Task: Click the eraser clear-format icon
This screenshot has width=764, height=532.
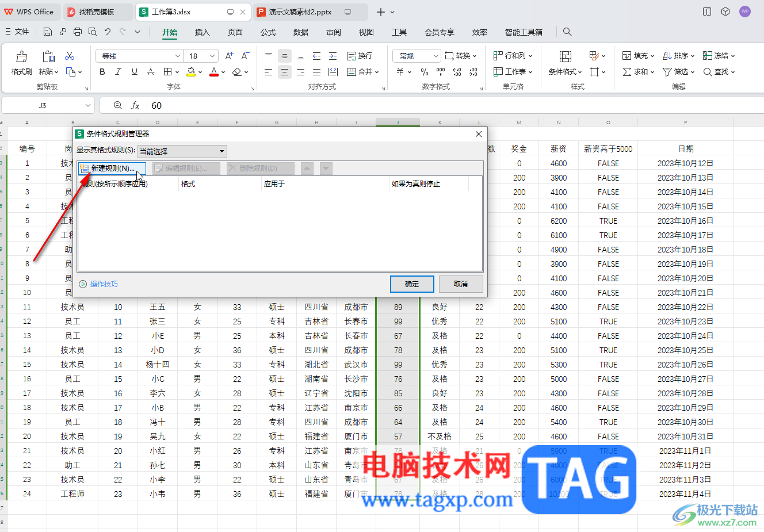Action: coord(236,72)
